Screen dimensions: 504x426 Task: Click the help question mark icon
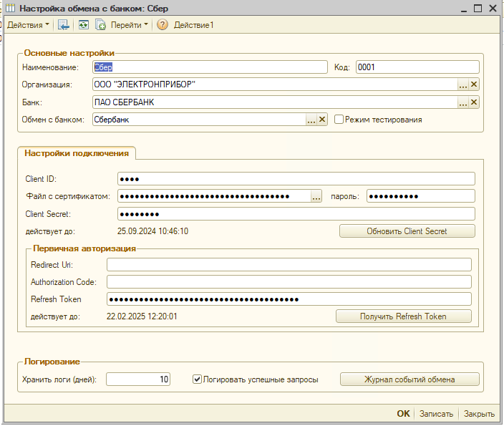163,25
